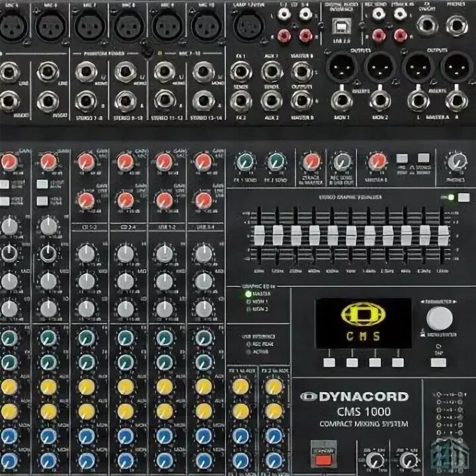The width and height of the screenshot is (476, 476).
Task: Click the MON 2 XLR output socket
Action: tap(379, 67)
